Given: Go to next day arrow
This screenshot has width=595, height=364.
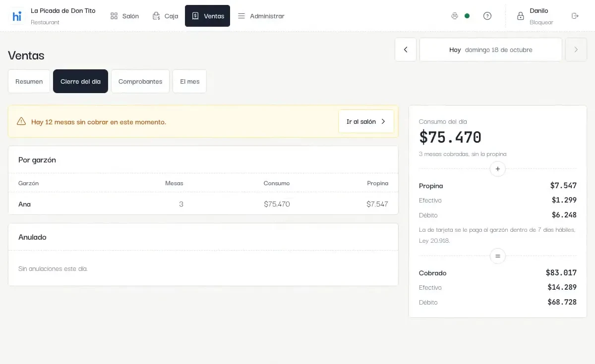Looking at the screenshot, I should [x=576, y=50].
